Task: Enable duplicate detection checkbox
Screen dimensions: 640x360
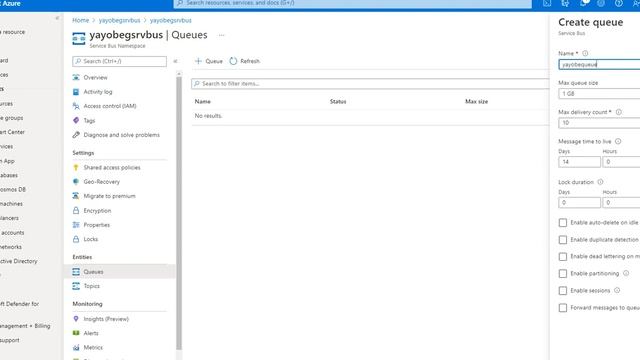Action: [563, 240]
